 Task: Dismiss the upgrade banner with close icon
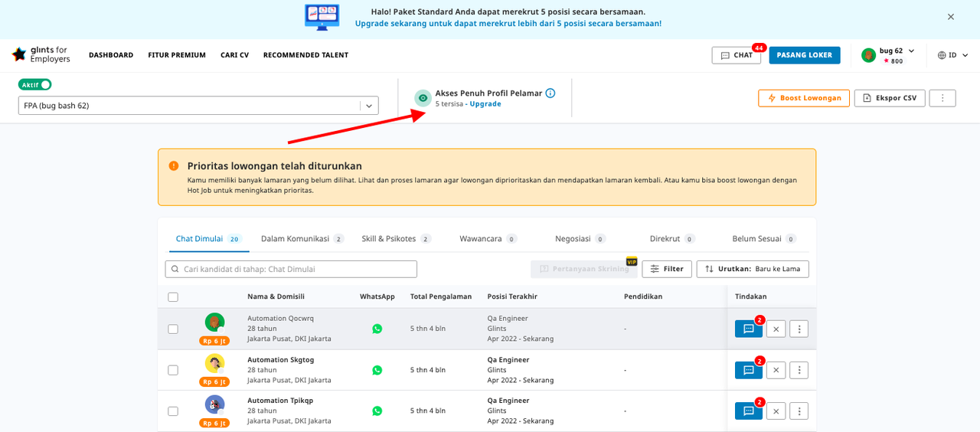point(951,17)
